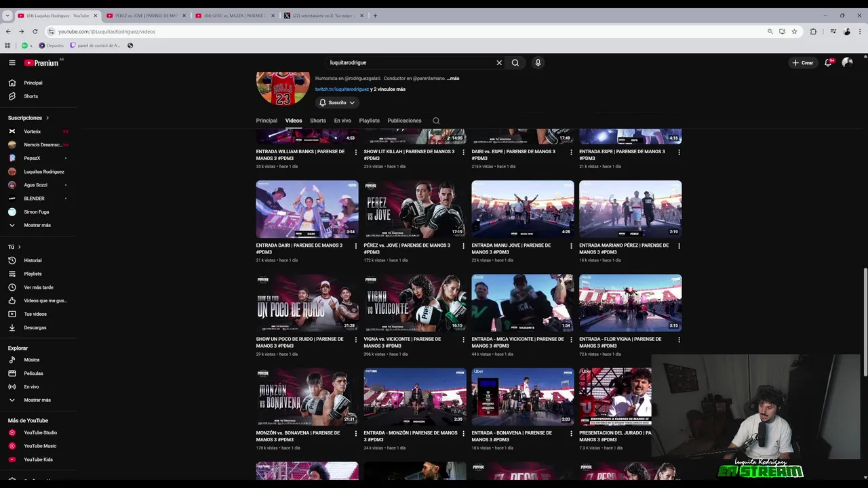Image resolution: width=868 pixels, height=488 pixels.
Task: Switch to the setentaisiete on X browser tab
Action: (323, 16)
